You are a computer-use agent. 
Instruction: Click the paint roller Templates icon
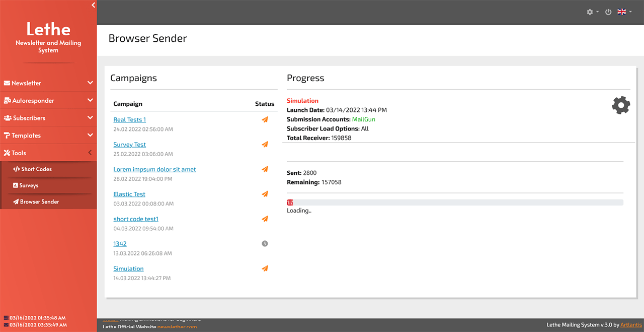(x=7, y=136)
